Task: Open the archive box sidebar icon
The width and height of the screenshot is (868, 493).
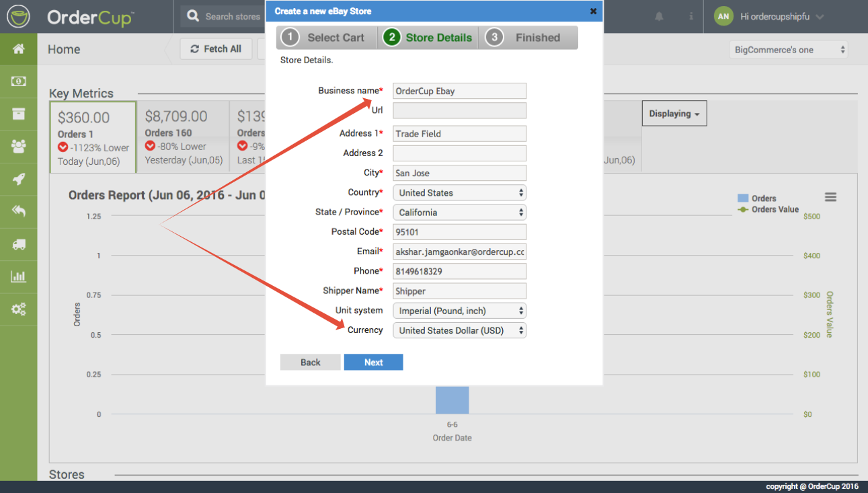Action: pyautogui.click(x=18, y=114)
